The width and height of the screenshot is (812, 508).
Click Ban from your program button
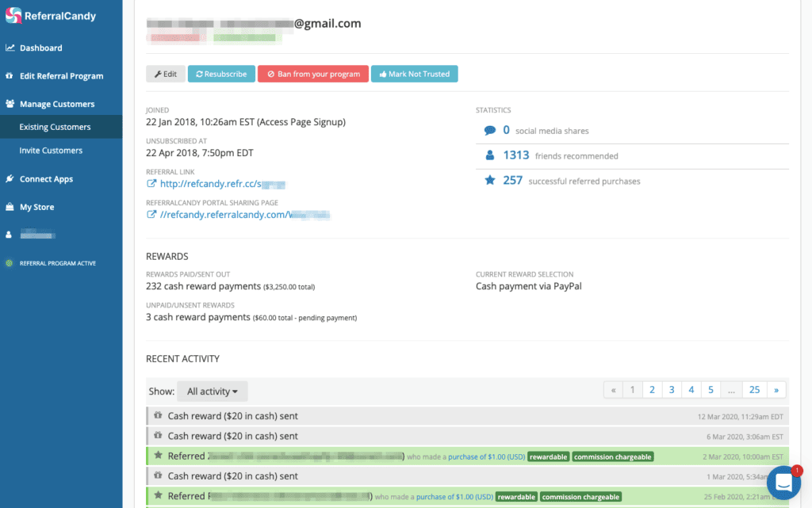click(313, 74)
